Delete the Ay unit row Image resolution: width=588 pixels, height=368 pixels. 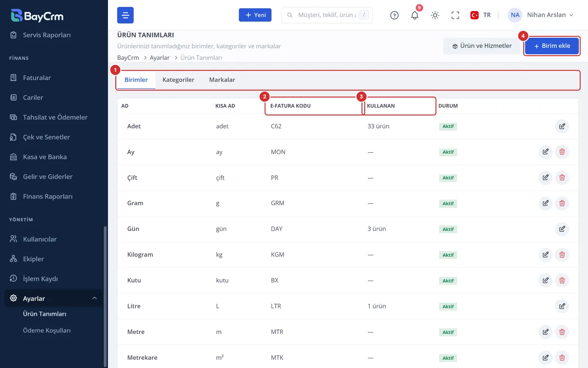562,152
